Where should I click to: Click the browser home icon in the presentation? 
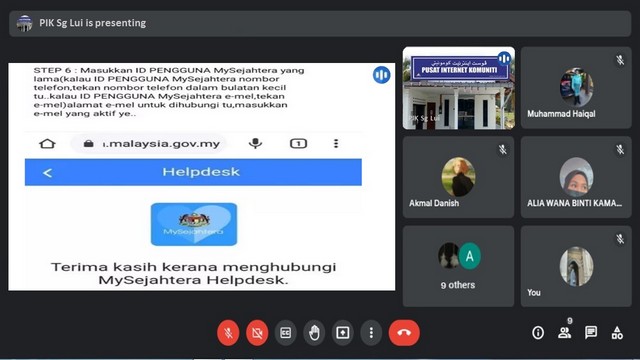pyautogui.click(x=47, y=144)
